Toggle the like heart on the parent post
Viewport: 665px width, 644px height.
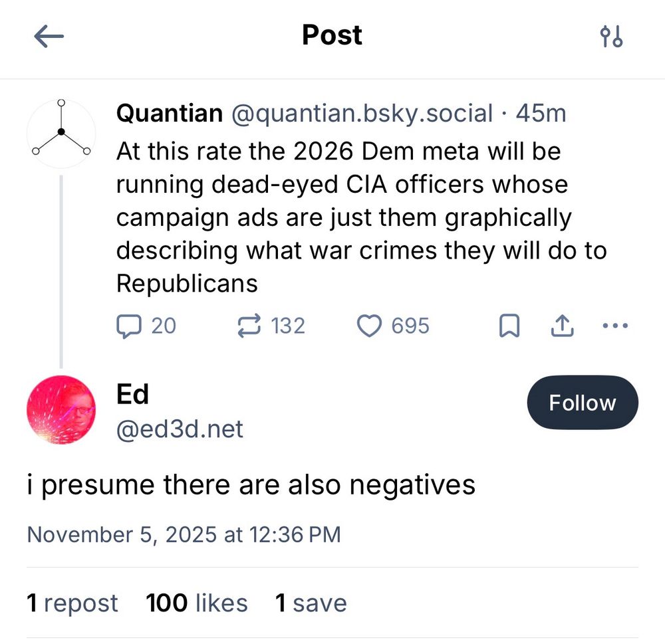[x=370, y=325]
